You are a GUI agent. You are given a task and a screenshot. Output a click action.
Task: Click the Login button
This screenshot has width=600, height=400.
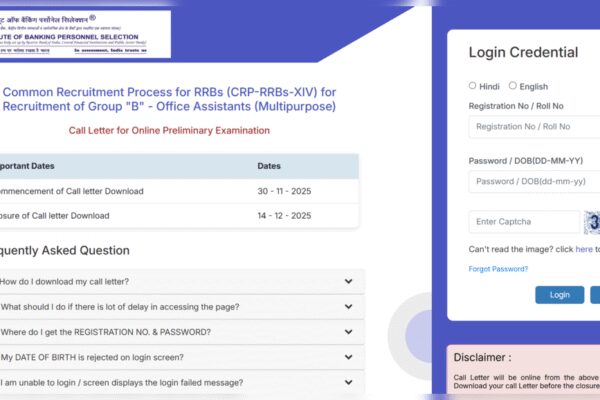point(559,295)
